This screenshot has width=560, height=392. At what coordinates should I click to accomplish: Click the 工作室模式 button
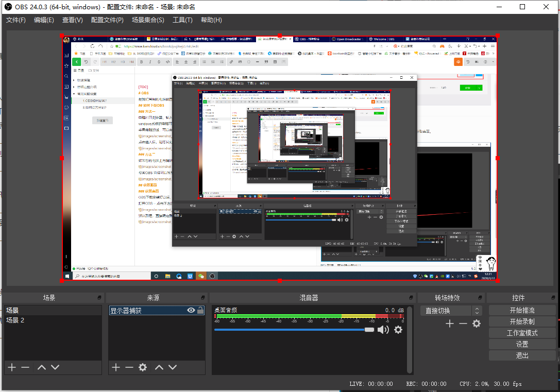point(522,333)
